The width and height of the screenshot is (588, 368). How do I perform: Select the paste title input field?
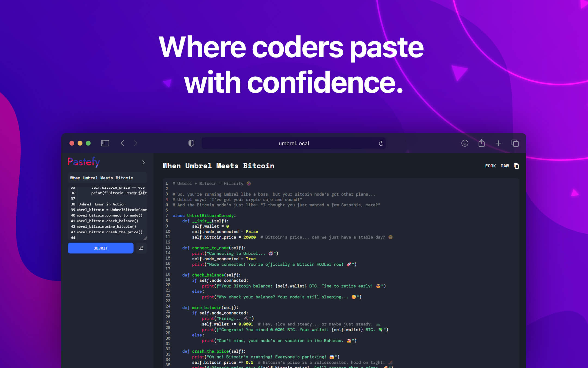[107, 178]
